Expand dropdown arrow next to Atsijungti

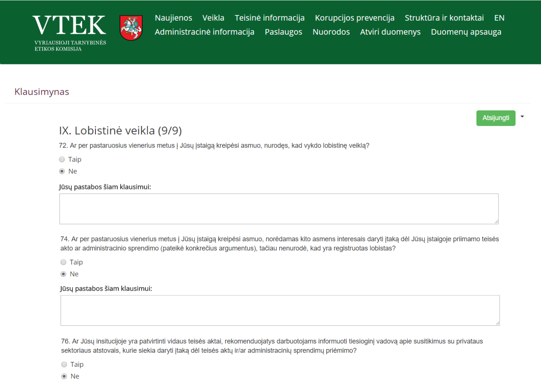point(522,116)
